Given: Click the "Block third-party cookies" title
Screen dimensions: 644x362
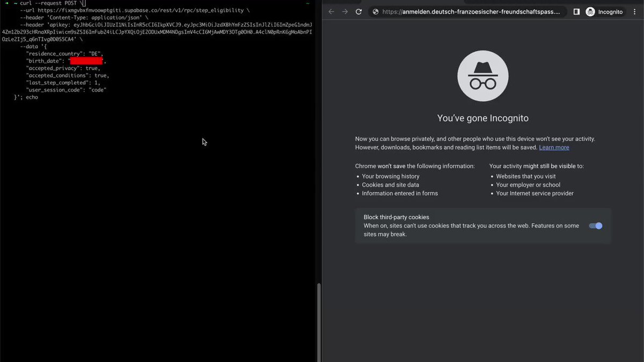Looking at the screenshot, I should 397,217.
